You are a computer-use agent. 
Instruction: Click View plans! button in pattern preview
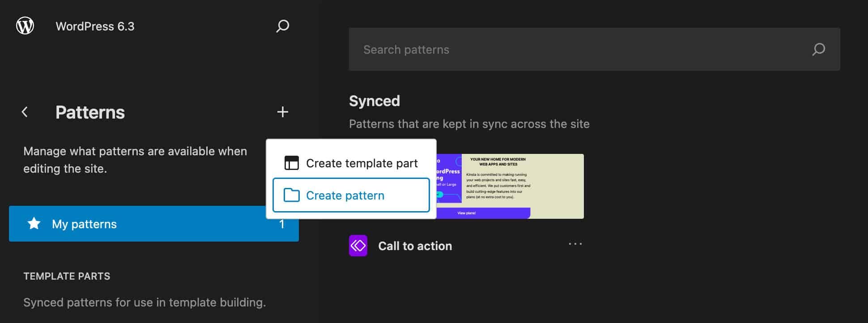467,213
